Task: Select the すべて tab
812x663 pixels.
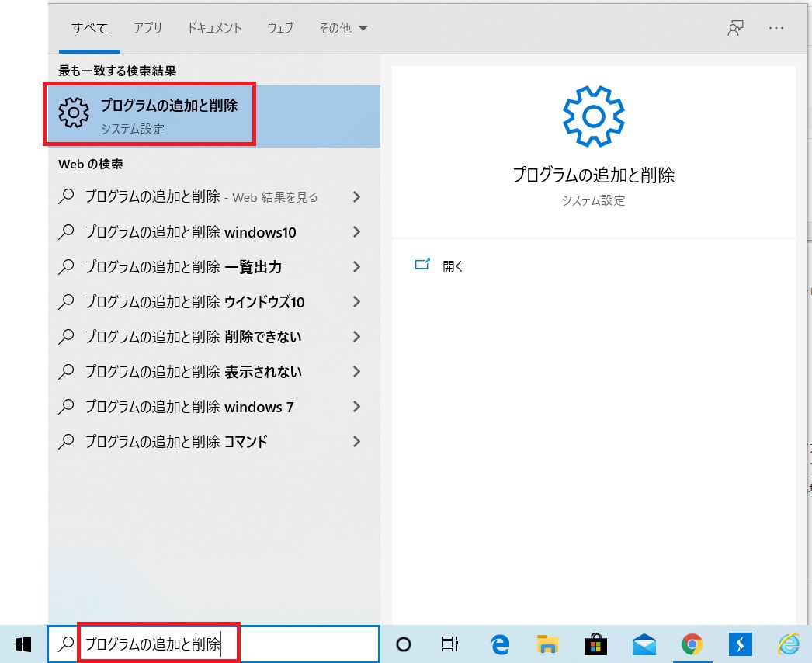Action: click(89, 28)
